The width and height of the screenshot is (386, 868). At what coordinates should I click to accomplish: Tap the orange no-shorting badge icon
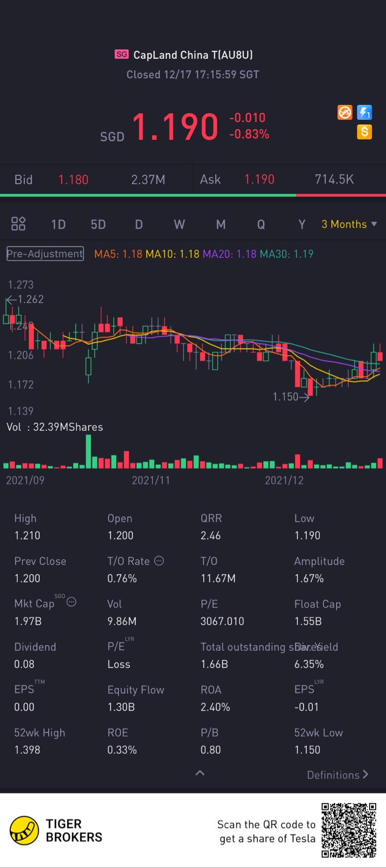(x=345, y=113)
